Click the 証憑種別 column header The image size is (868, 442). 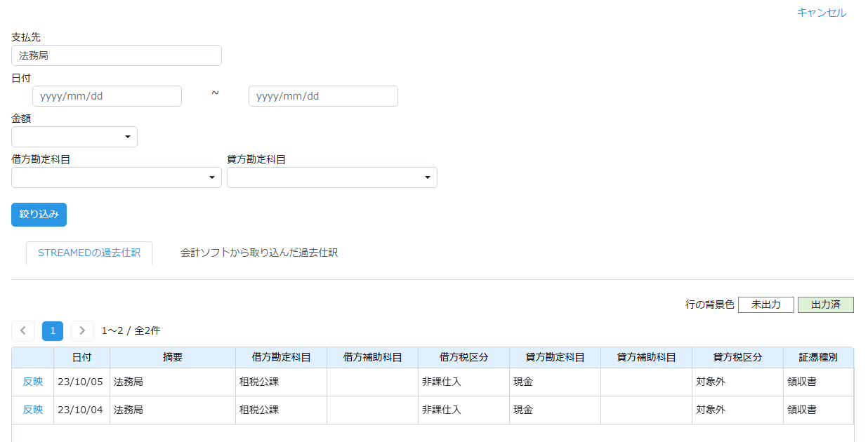coord(818,357)
